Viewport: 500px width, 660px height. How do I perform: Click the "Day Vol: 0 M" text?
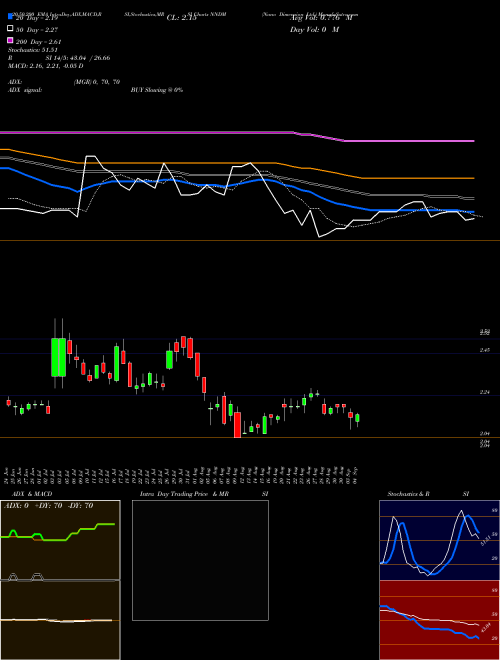314,30
